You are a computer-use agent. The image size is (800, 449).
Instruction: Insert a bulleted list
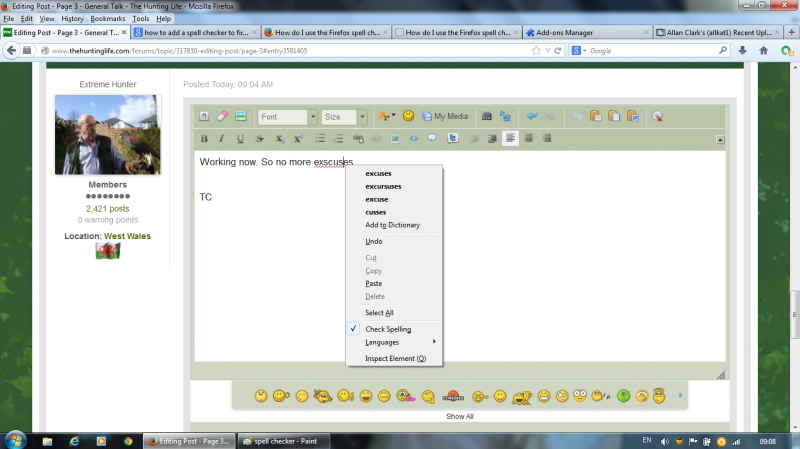click(x=319, y=138)
